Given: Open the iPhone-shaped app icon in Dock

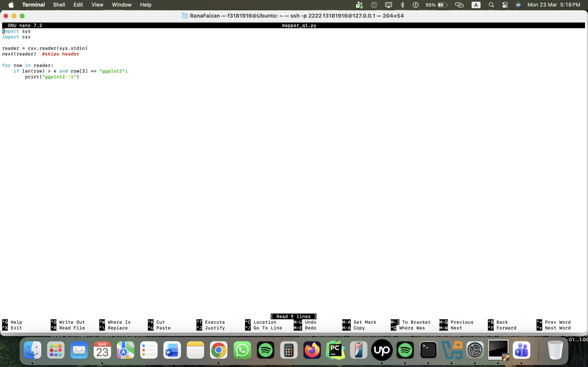Looking at the screenshot, I should 358,350.
